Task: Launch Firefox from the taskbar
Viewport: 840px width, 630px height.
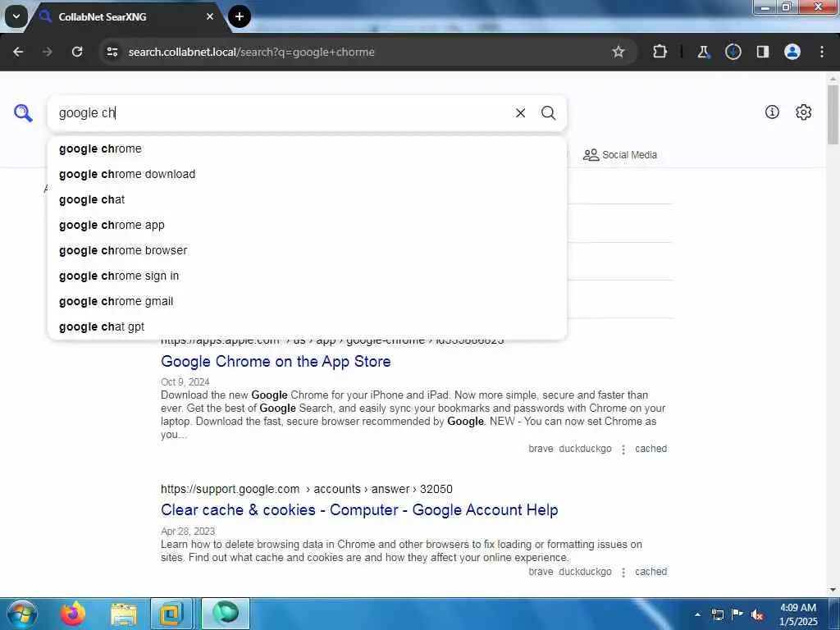Action: coord(73,614)
